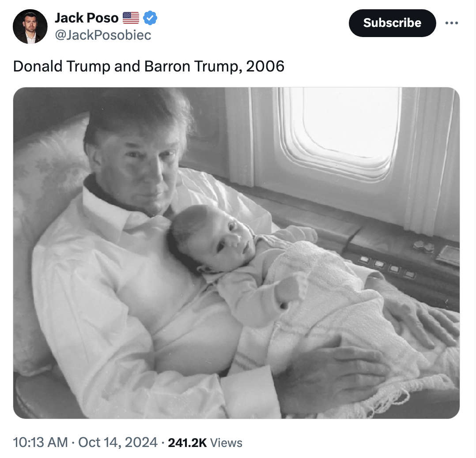Screen dimensions: 476x458
Task: Click the 10:13 AM timestamp
Action: click(x=41, y=442)
